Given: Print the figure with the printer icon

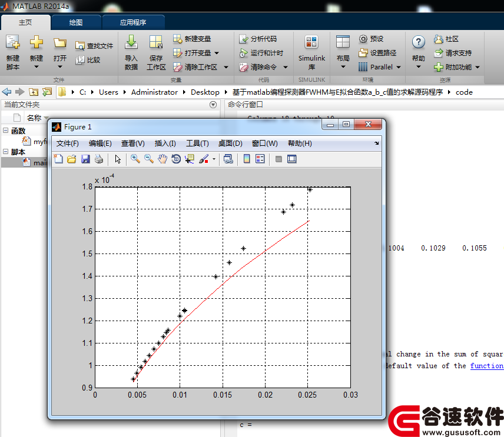Looking at the screenshot, I should 99,159.
